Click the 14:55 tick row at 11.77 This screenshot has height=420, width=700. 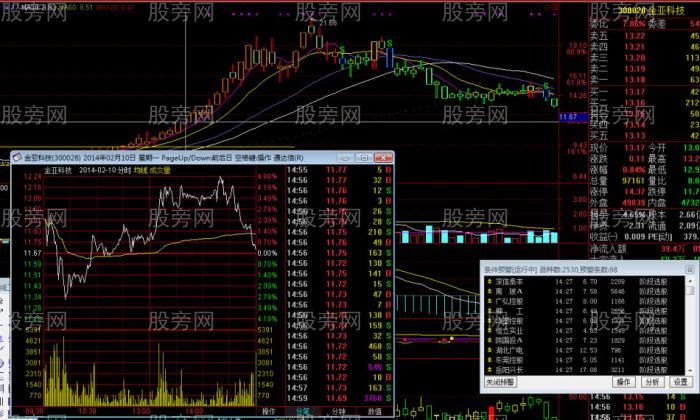click(339, 170)
